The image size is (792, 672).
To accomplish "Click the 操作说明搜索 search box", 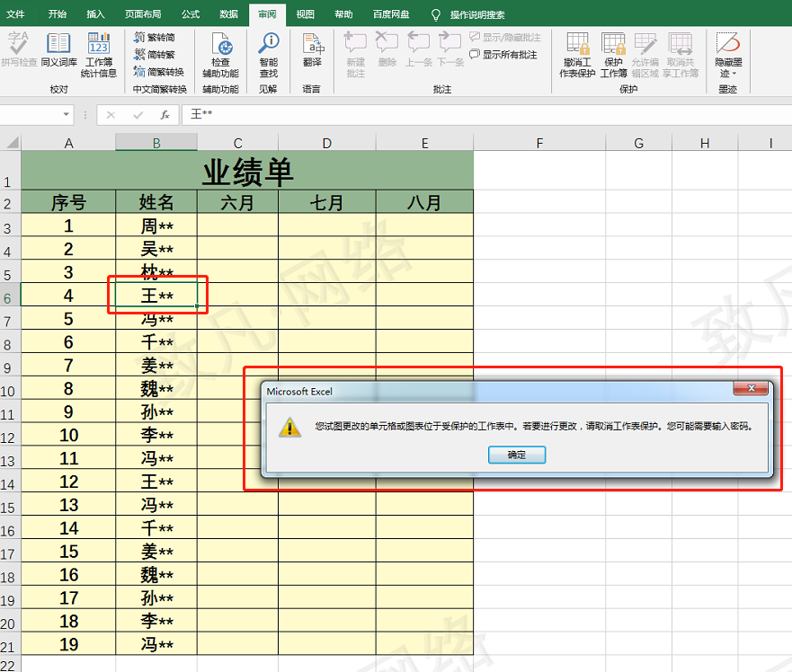I will pyautogui.click(x=477, y=14).
